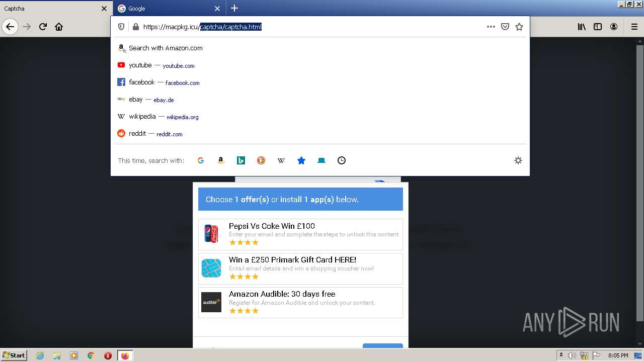Search this time with Amazon icon
Image resolution: width=644 pixels, height=362 pixels.
(x=221, y=160)
